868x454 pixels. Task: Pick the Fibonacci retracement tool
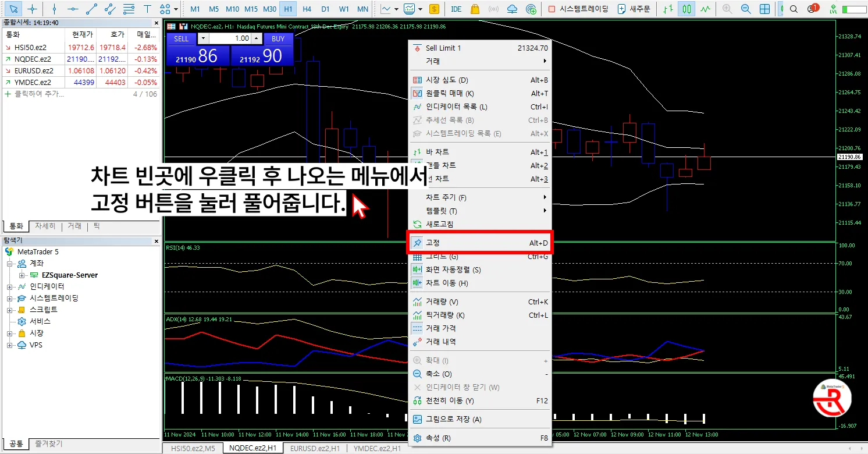click(x=129, y=9)
